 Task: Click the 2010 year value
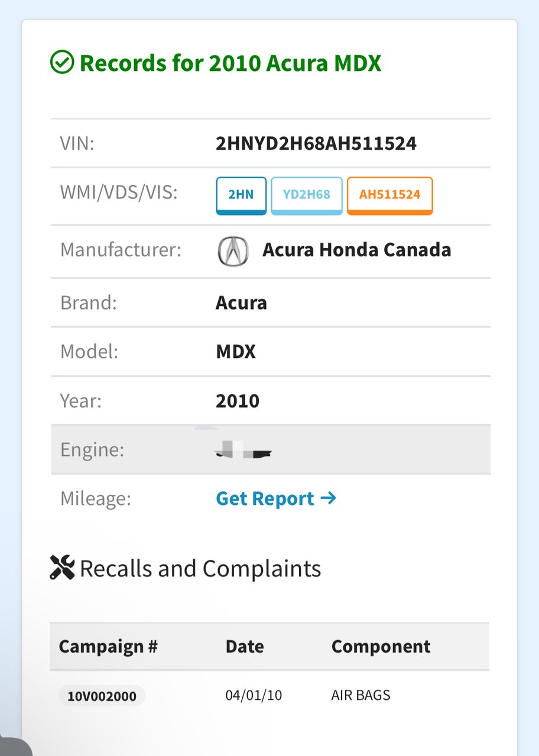point(238,401)
